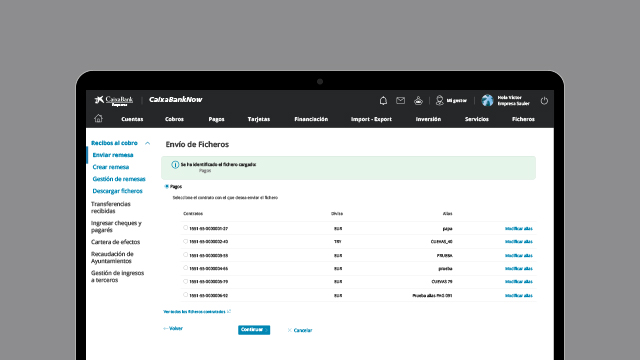Click the power logout icon
This screenshot has width=640, height=360.
544,101
